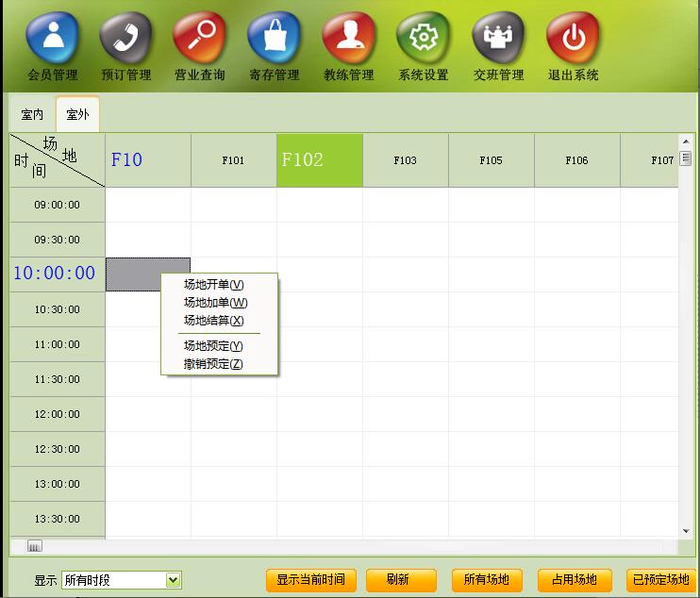Click the 刷新 refresh button

401,580
